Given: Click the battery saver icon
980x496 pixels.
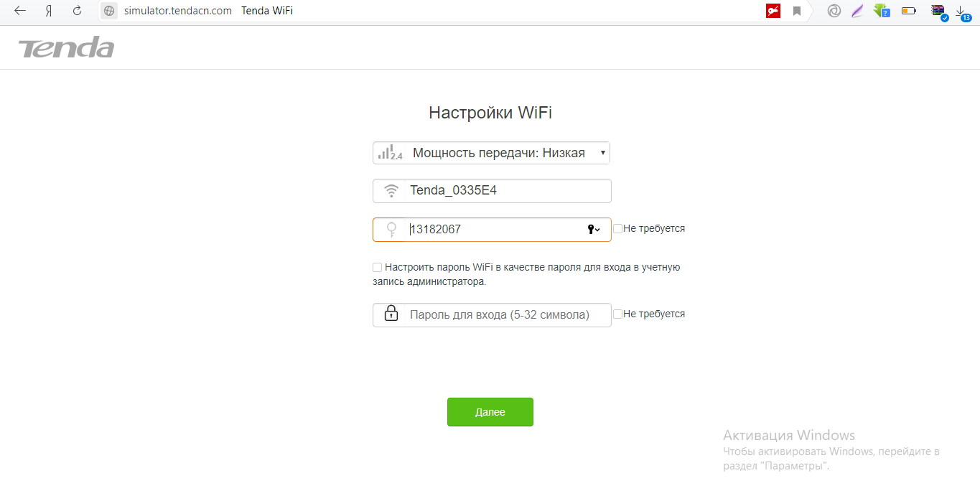Looking at the screenshot, I should pos(909,11).
